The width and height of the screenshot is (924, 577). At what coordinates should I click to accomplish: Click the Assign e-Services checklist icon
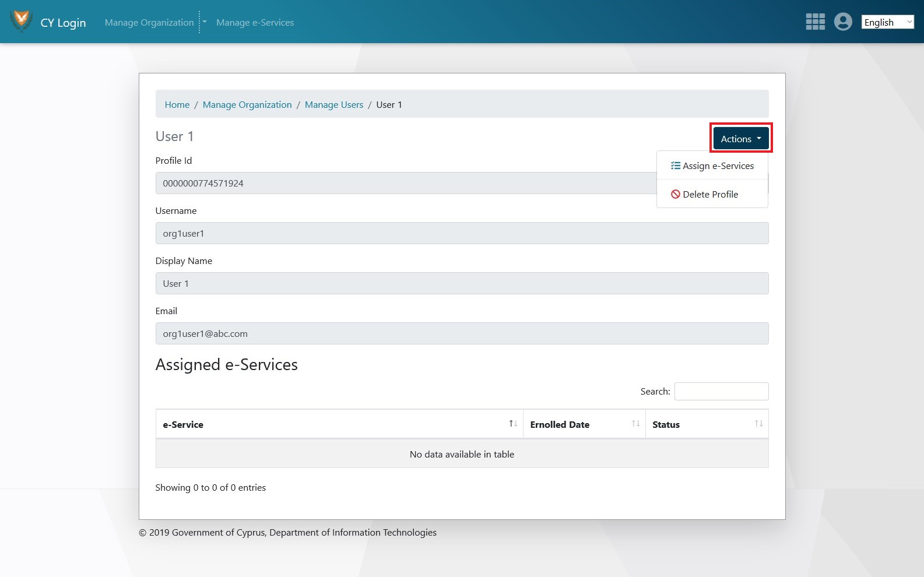(676, 166)
